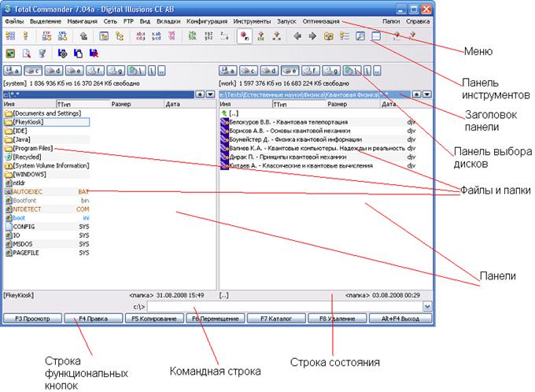Open the right panel favorites asterisk button
The height and width of the screenshot is (392, 535).
[417, 94]
